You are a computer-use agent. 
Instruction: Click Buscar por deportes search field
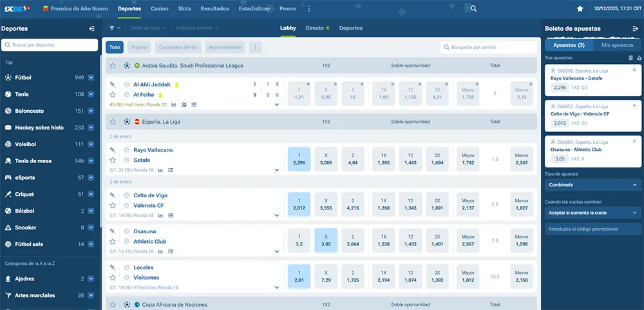click(50, 45)
